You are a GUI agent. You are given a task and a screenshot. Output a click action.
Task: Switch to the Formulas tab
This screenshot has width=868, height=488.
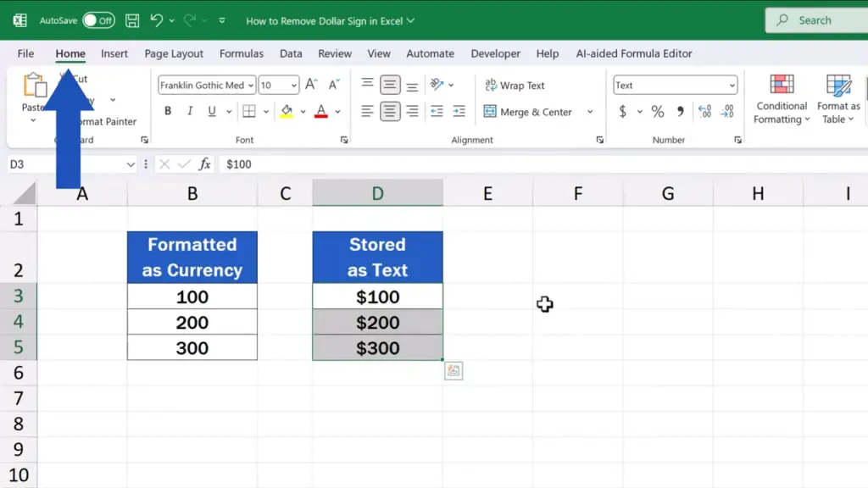242,53
